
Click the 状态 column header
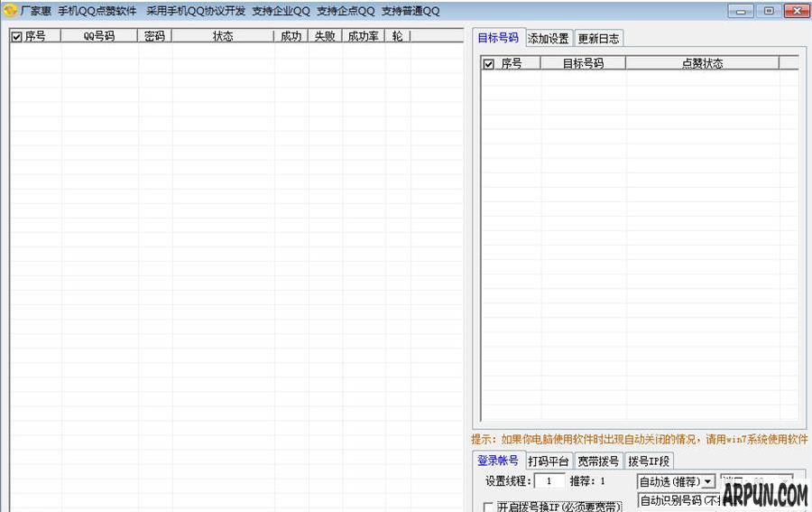[x=223, y=36]
